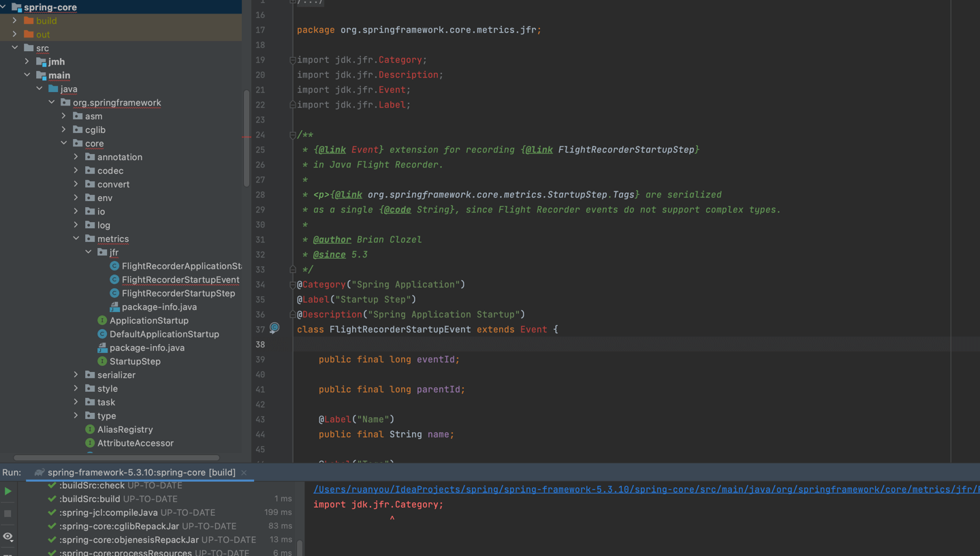
Task: Click the project tree vertical scrollbar
Action: pos(246,138)
